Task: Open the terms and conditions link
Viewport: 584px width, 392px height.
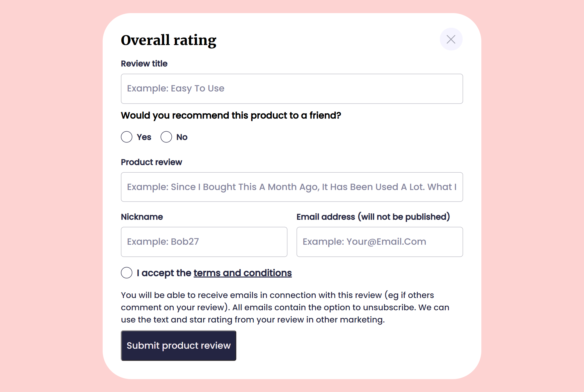Action: (x=243, y=273)
